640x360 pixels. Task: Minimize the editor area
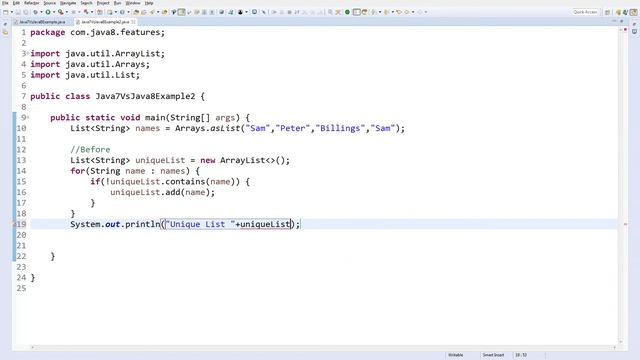tap(614, 21)
